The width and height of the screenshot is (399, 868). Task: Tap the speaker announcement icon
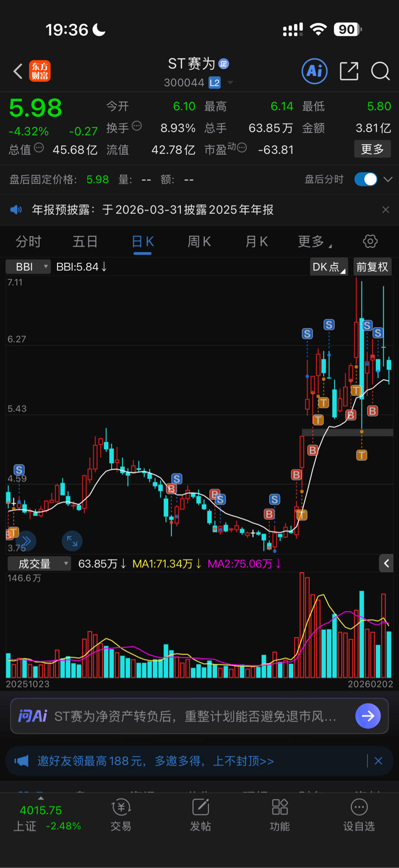(x=16, y=210)
